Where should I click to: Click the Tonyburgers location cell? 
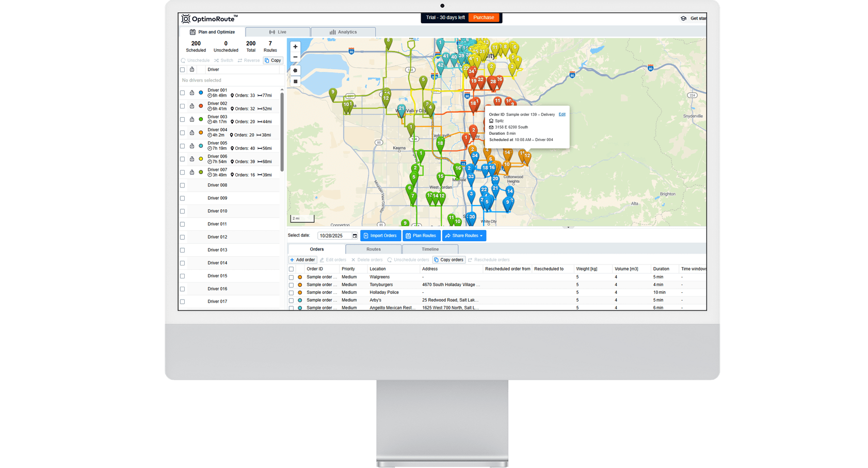point(381,285)
